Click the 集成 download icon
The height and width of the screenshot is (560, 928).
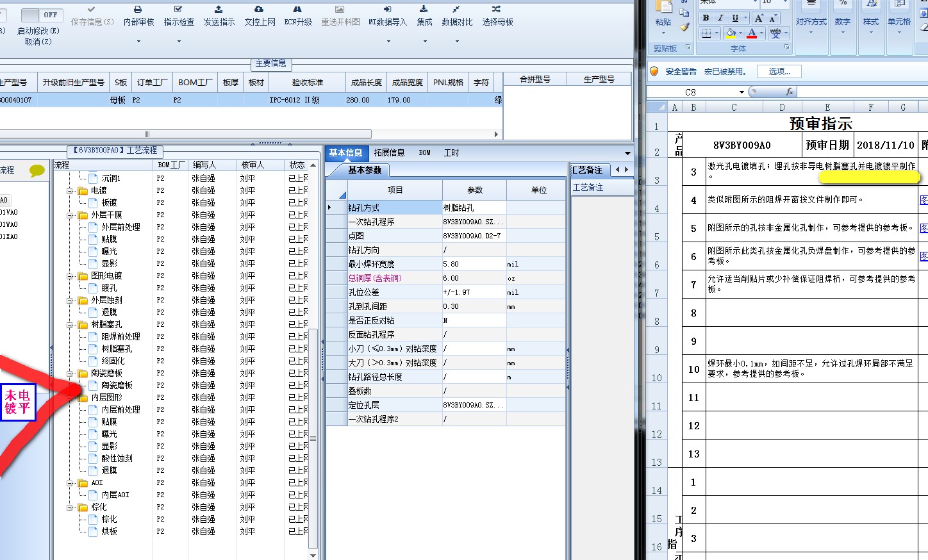424,9
